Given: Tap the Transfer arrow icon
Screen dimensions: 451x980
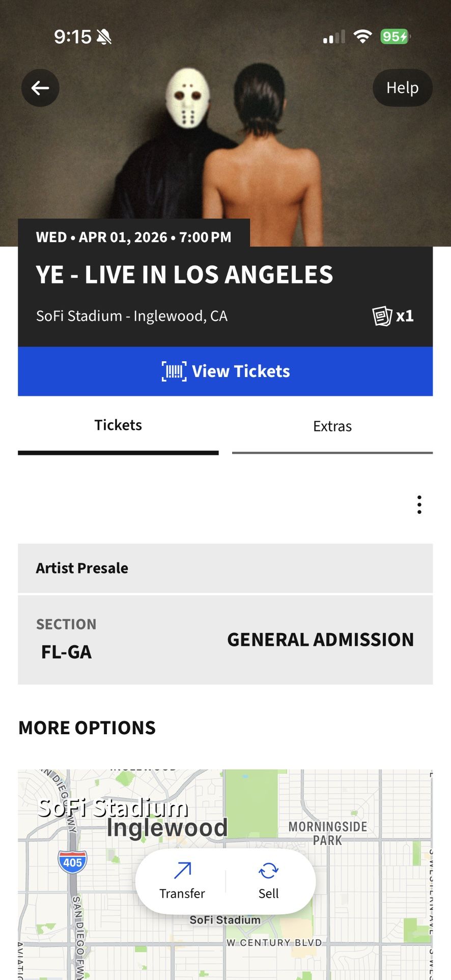Looking at the screenshot, I should (182, 871).
